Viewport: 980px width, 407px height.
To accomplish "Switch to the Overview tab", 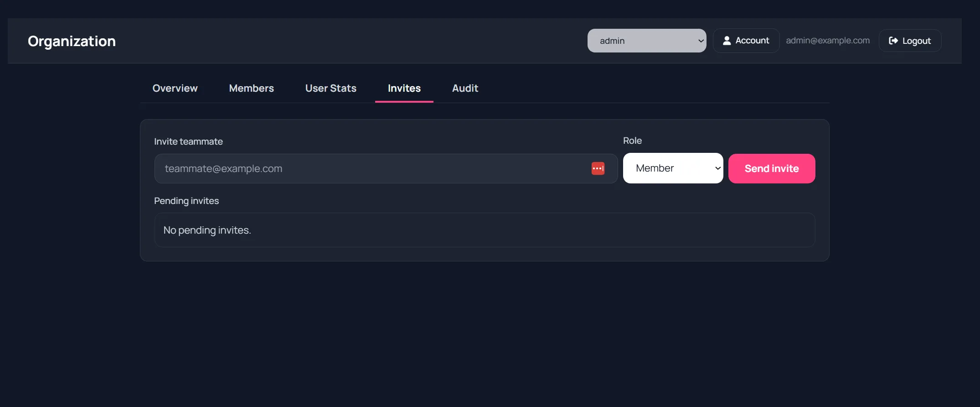I will (x=175, y=89).
